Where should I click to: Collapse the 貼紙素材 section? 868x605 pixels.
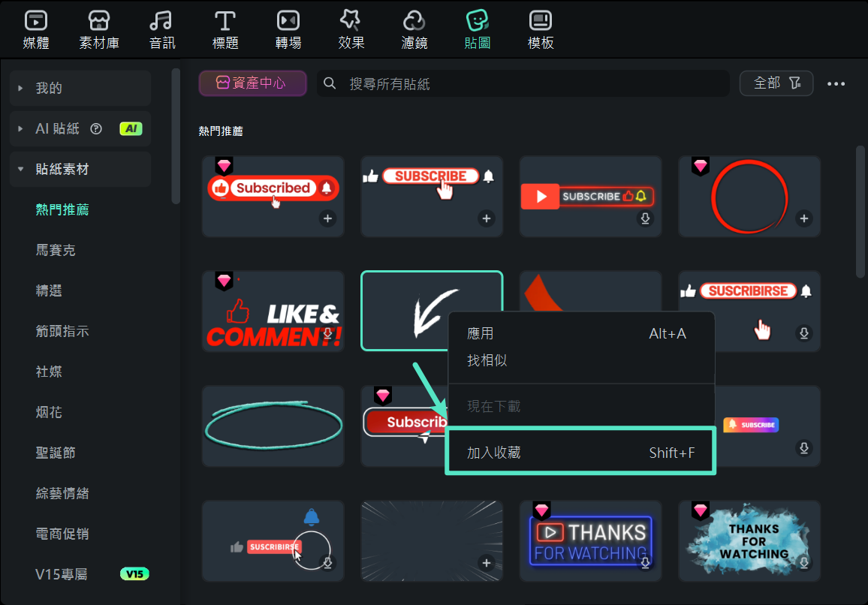click(x=21, y=170)
